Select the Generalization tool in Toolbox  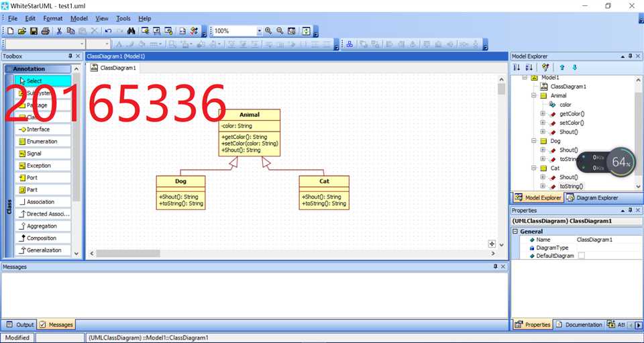43,250
